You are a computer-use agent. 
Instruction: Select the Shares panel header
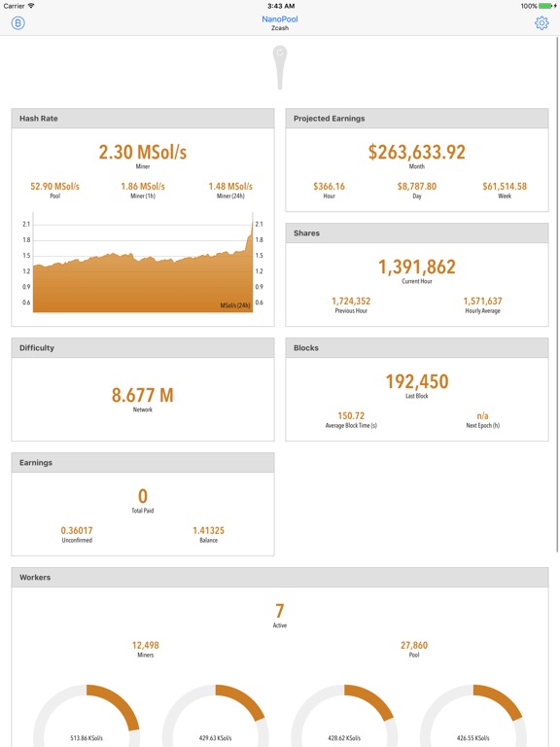pyautogui.click(x=417, y=233)
